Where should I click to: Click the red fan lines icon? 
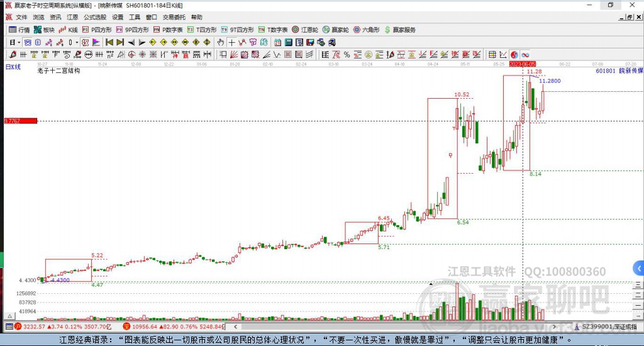click(x=234, y=54)
